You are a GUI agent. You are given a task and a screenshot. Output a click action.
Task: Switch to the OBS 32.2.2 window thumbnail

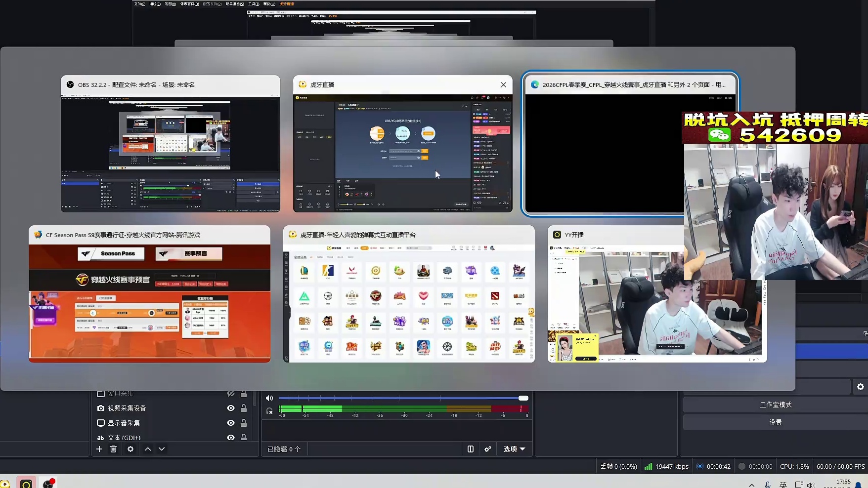pos(171,144)
